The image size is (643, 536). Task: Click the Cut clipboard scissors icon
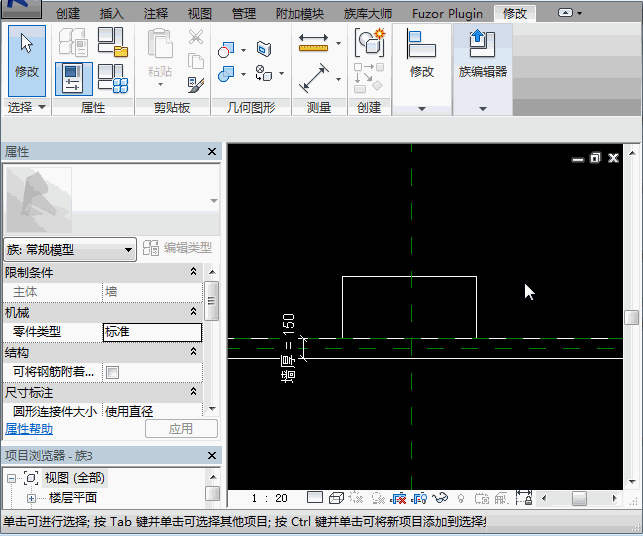point(196,38)
